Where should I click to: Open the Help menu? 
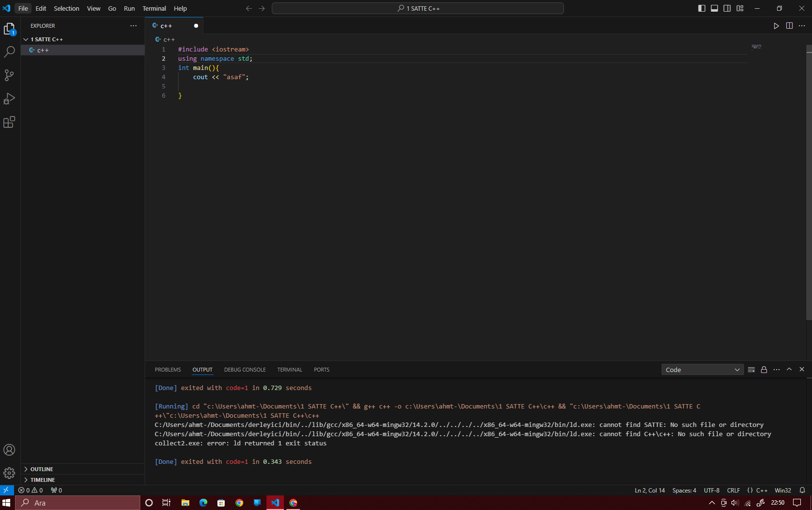pyautogui.click(x=180, y=8)
